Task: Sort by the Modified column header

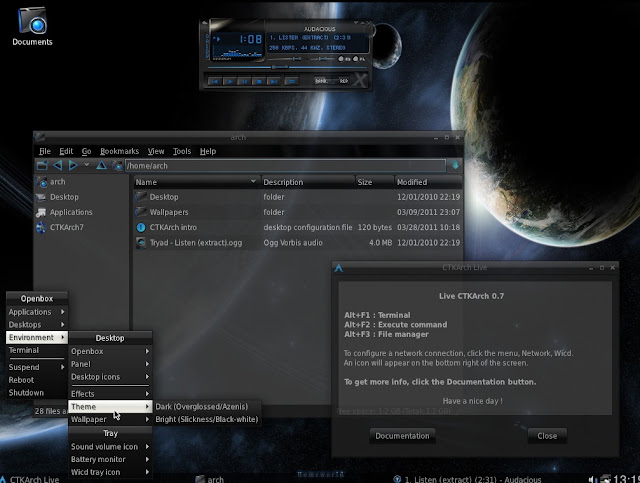Action: (428, 182)
